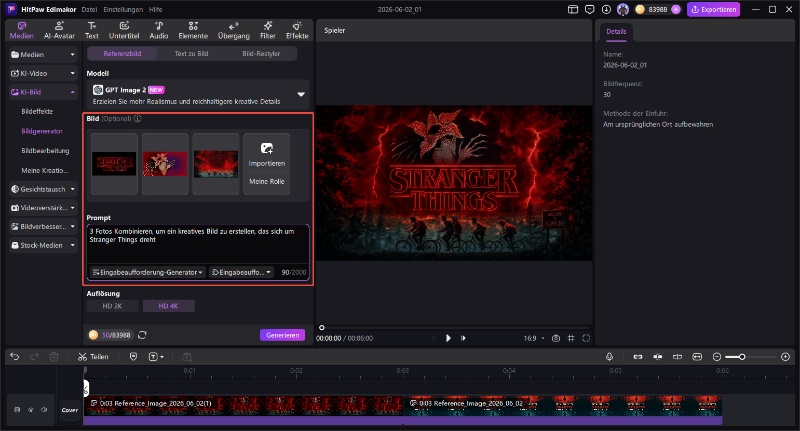Open the Effekte tool
This screenshot has width=800, height=431.
coord(297,31)
